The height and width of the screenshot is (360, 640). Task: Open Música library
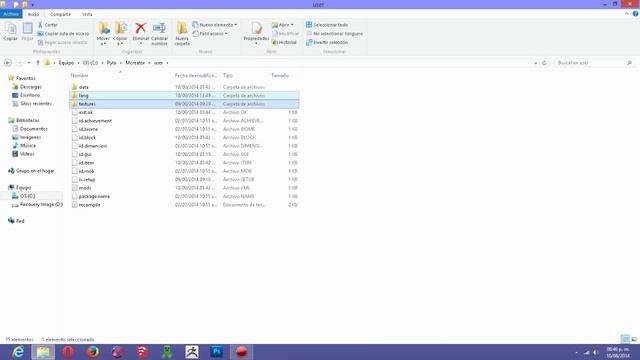[x=28, y=145]
